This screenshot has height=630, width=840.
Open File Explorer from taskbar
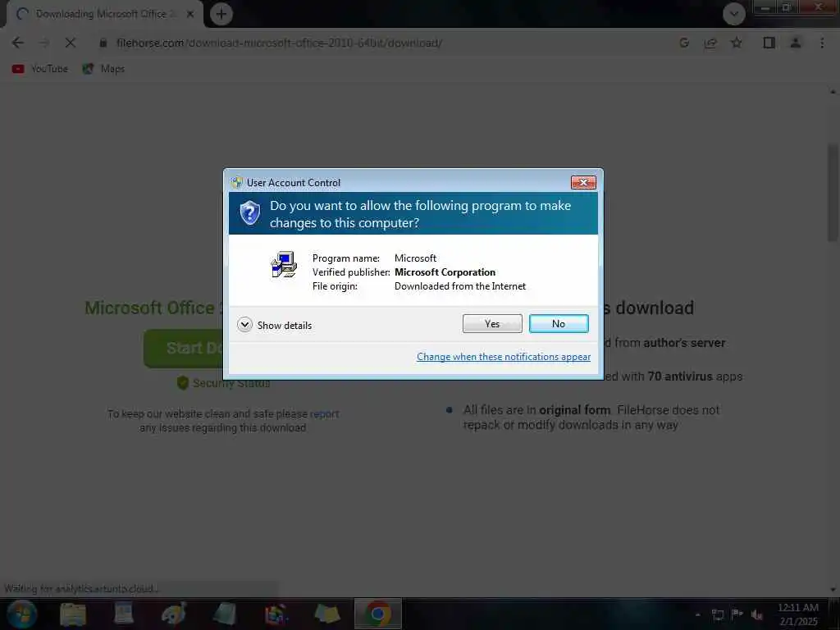[x=73, y=614]
